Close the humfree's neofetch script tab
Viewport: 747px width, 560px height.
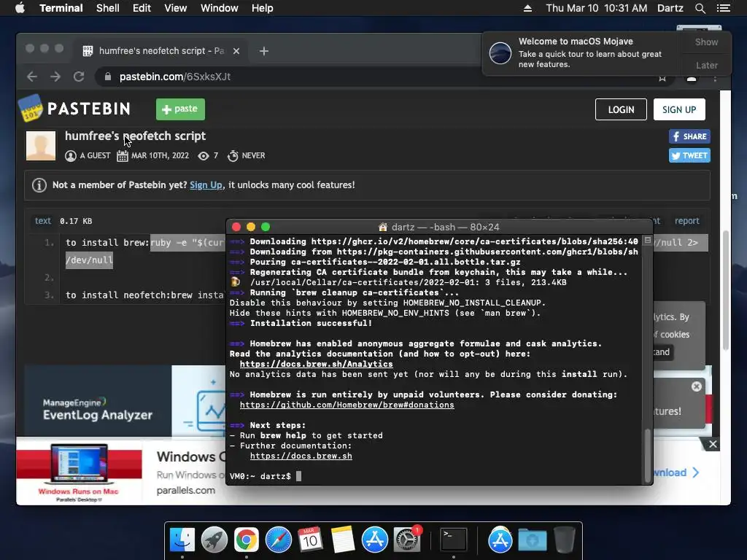tap(236, 51)
